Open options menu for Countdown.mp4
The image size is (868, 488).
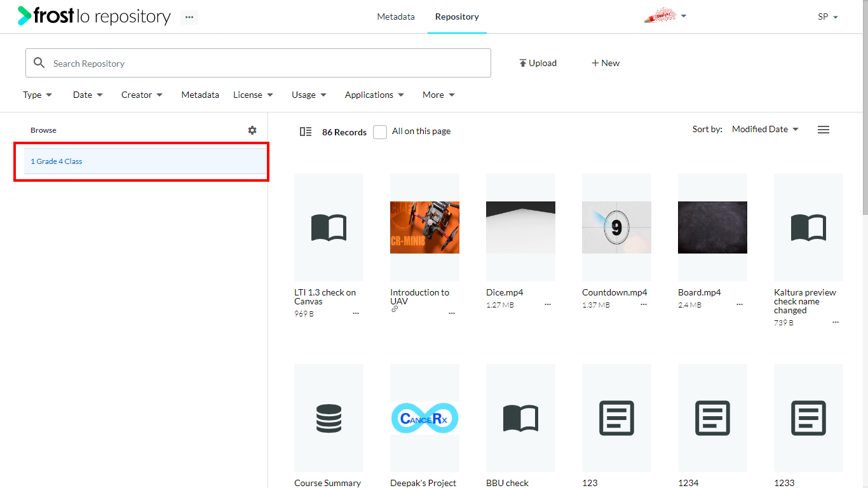point(644,305)
